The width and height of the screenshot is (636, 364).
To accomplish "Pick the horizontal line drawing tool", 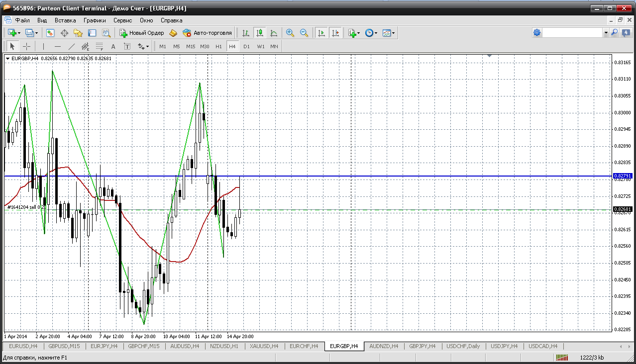I will [57, 46].
